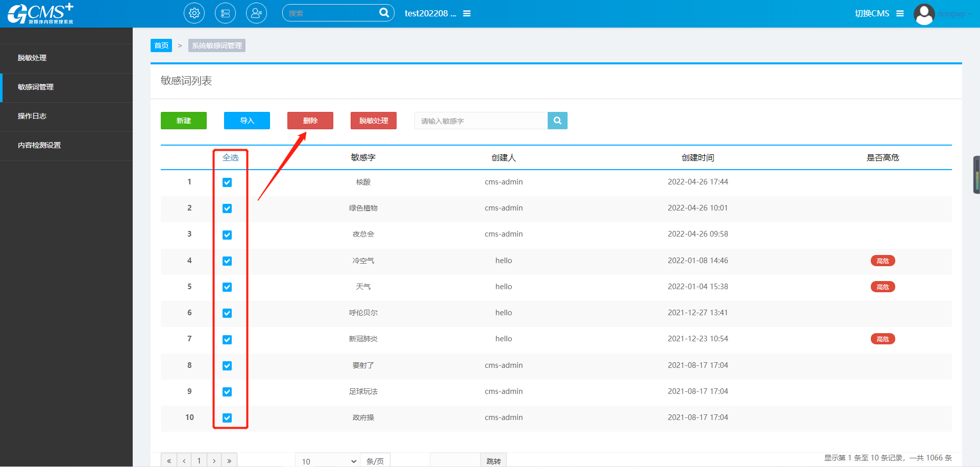980x467 pixels.
Task: Click the GCMS+ logo
Action: pyautogui.click(x=41, y=14)
